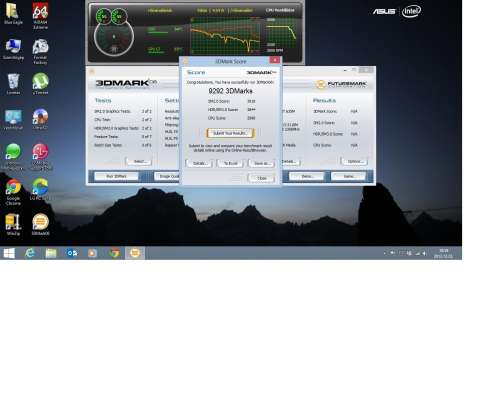500x406 pixels.
Task: Launch Google Chrome from the desktop
Action: [13, 192]
